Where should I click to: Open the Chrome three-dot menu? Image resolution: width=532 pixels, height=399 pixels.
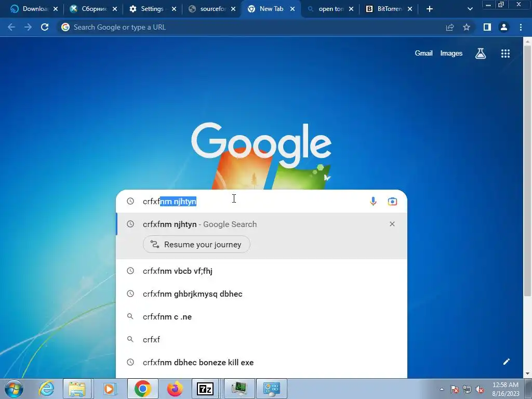521,27
